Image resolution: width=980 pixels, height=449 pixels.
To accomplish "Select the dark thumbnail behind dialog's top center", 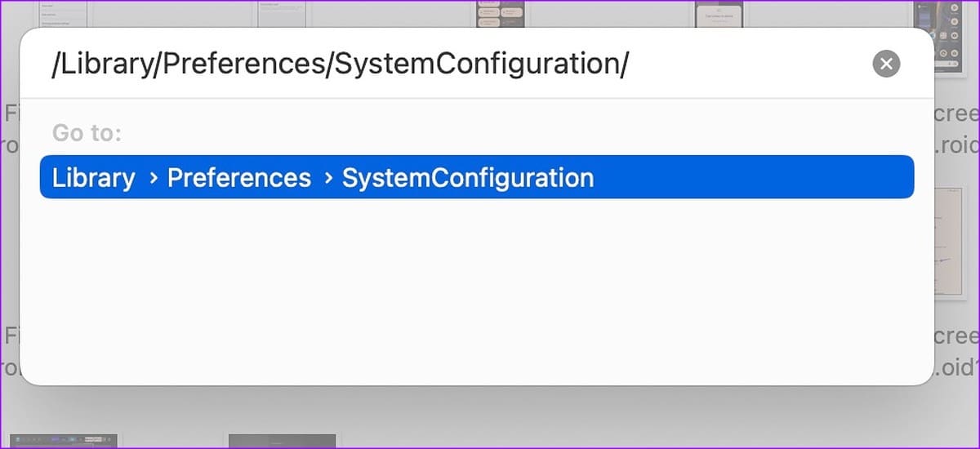I will (x=501, y=13).
